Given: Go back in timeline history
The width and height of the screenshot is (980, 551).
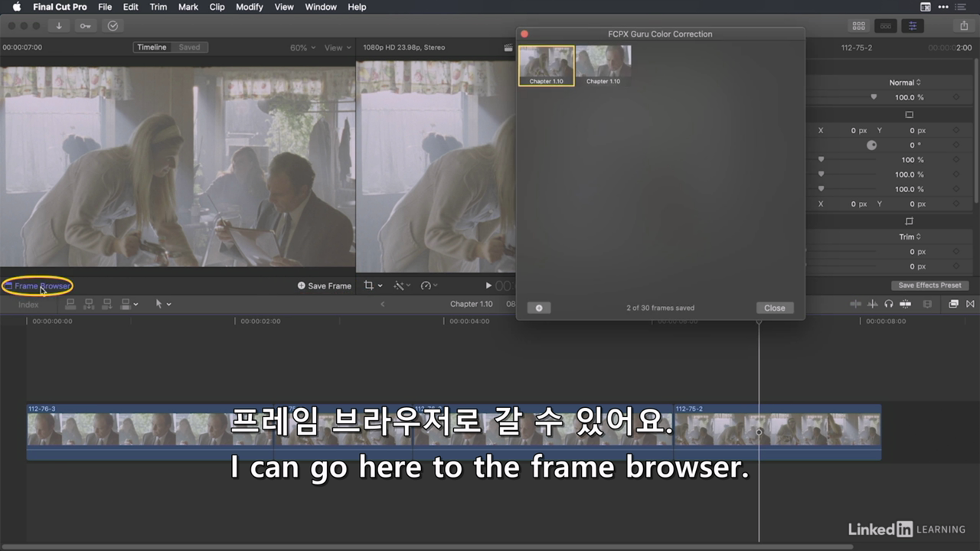Looking at the screenshot, I should [383, 304].
